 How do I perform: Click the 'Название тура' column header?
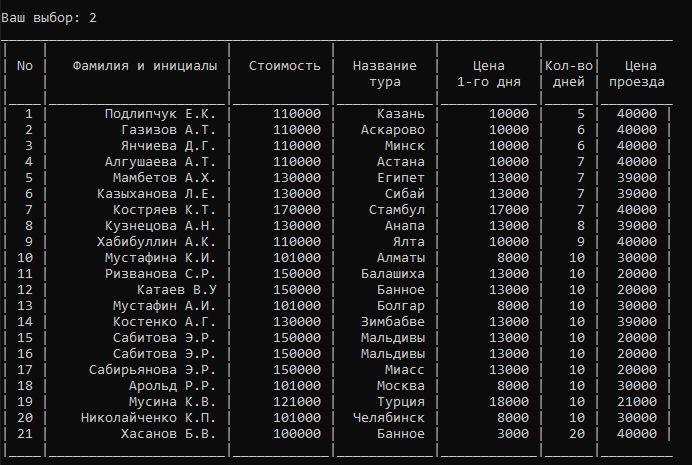[x=385, y=74]
